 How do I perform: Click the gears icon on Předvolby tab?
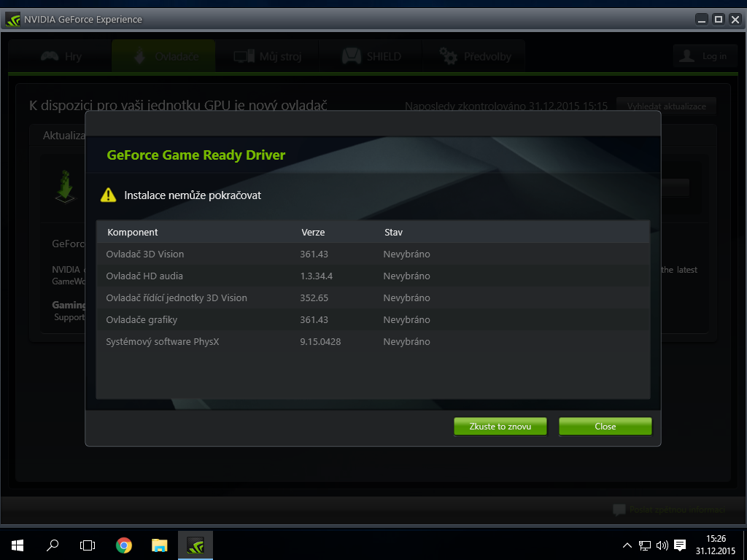448,56
